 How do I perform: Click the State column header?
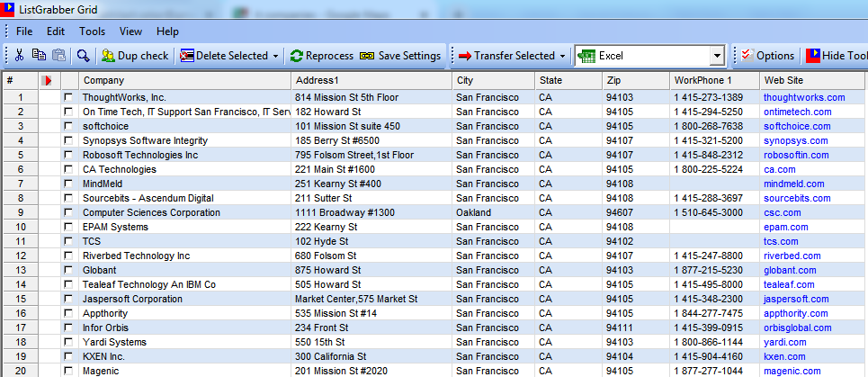pyautogui.click(x=568, y=81)
